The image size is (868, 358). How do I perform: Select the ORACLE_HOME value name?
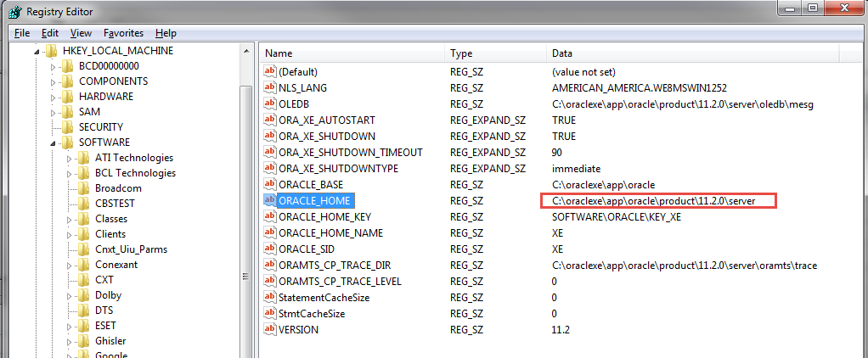(x=314, y=201)
